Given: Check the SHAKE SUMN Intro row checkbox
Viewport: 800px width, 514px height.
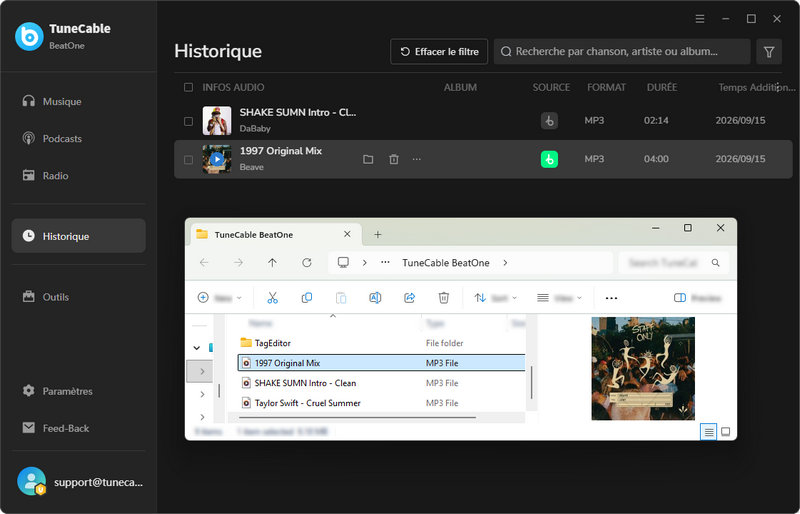Looking at the screenshot, I should [x=188, y=121].
